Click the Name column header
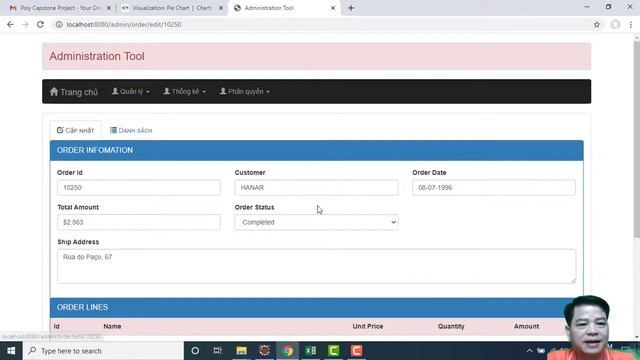Image resolution: width=640 pixels, height=360 pixels. point(112,327)
